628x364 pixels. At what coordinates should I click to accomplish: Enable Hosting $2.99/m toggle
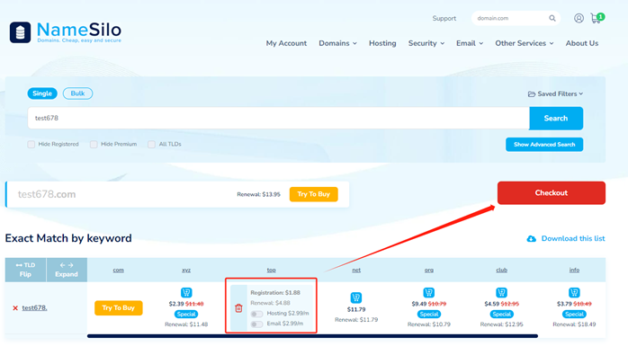click(256, 314)
